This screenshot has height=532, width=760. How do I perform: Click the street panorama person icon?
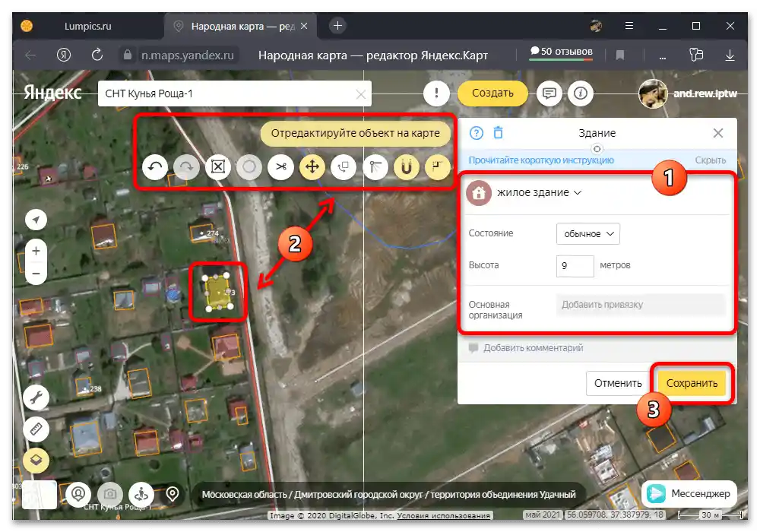coord(141,494)
